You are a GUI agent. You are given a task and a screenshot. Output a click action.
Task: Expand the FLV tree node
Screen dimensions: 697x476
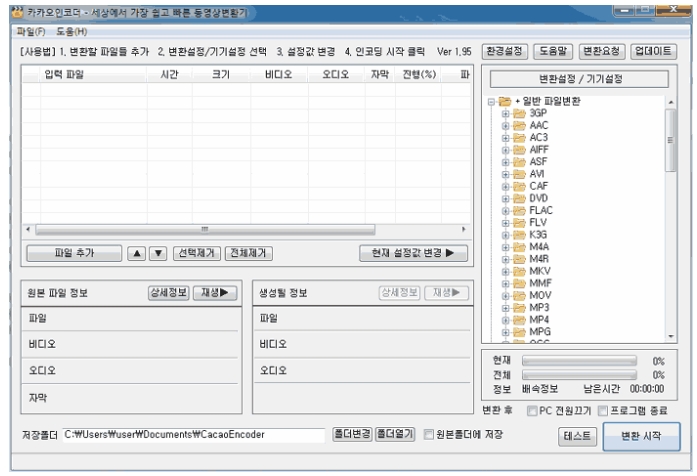(x=505, y=223)
